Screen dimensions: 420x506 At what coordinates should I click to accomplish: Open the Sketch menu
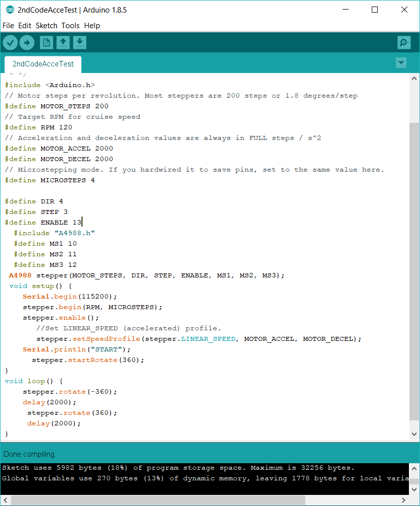point(46,26)
